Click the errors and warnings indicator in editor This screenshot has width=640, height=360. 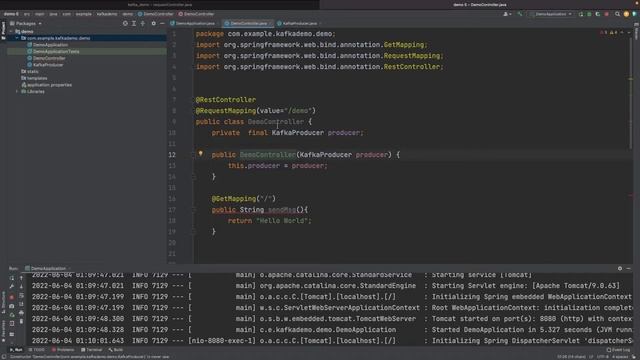click(610, 33)
